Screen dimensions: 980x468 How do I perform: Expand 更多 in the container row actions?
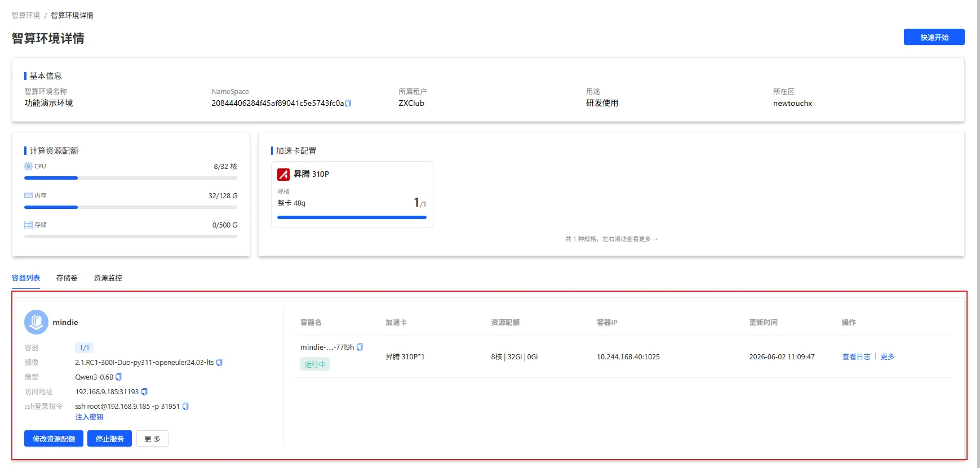coord(888,356)
